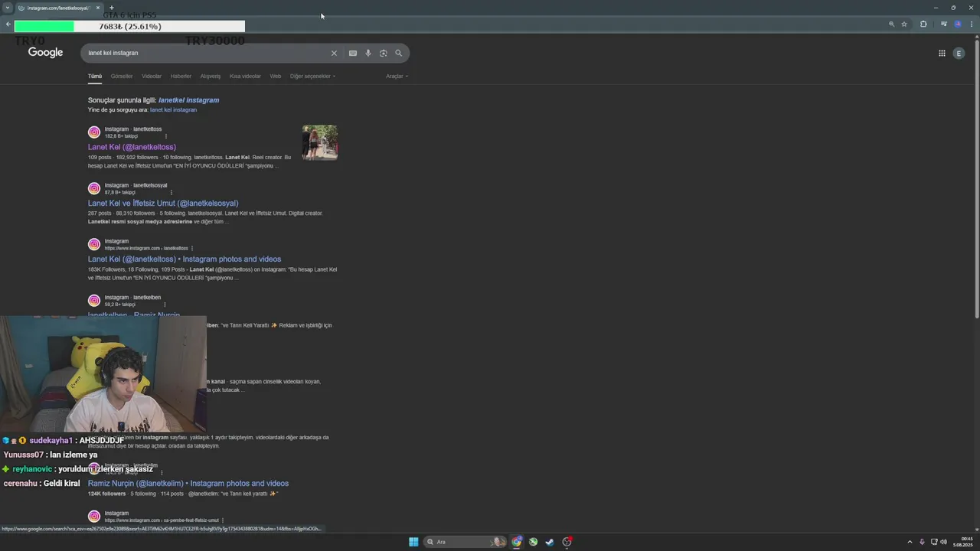Open the lanetkeltoss result thumbnail image
This screenshot has width=980, height=551.
point(320,142)
